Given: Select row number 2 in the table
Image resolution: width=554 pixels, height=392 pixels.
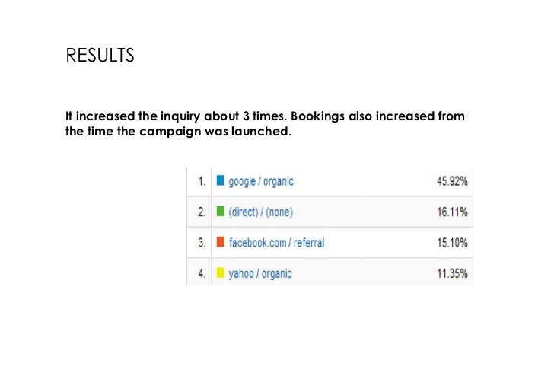Looking at the screenshot, I should [x=202, y=212].
